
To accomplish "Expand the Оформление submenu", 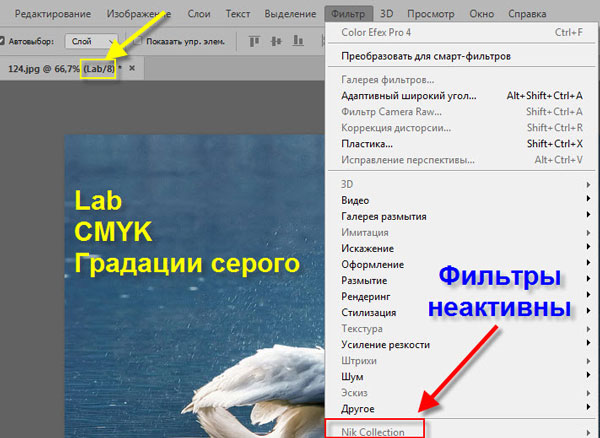I will pyautogui.click(x=462, y=265).
